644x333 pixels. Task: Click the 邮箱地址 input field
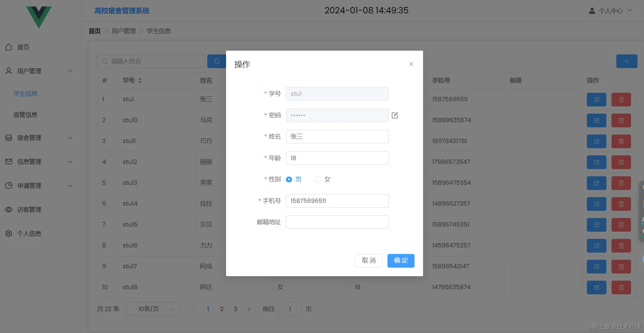click(x=337, y=222)
